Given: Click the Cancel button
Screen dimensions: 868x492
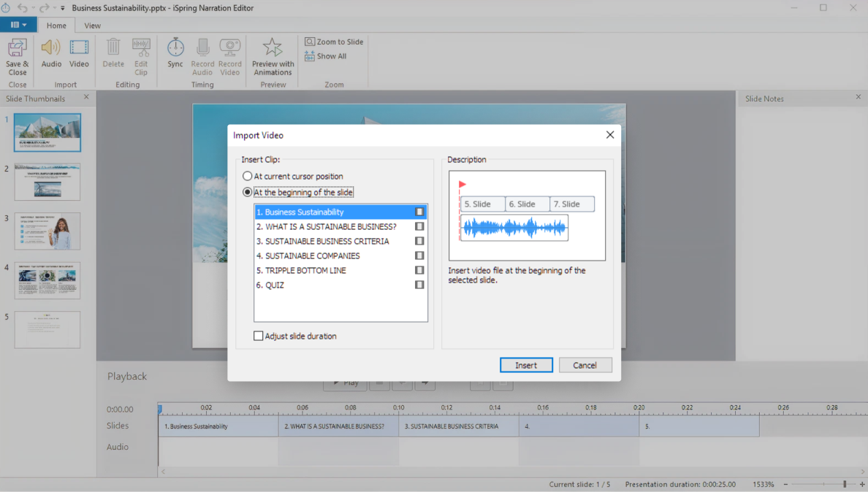Looking at the screenshot, I should 585,365.
